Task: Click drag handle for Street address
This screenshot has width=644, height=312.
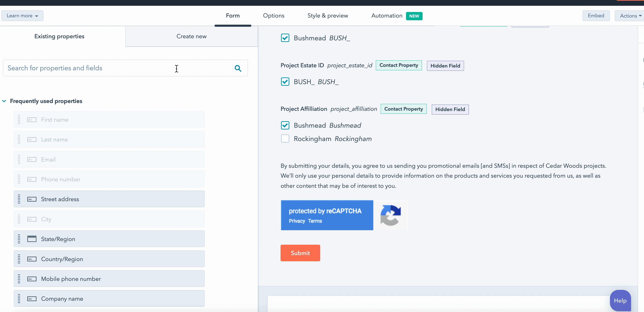Action: coord(19,199)
